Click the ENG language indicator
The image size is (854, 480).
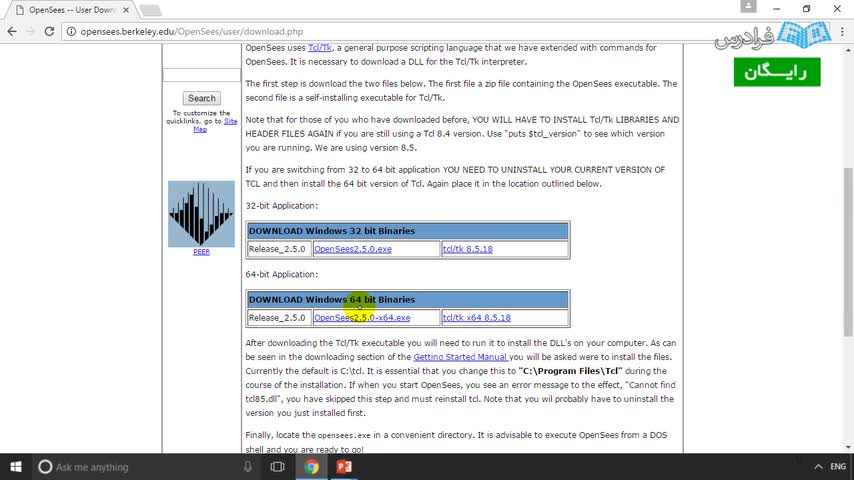pyautogui.click(x=838, y=467)
